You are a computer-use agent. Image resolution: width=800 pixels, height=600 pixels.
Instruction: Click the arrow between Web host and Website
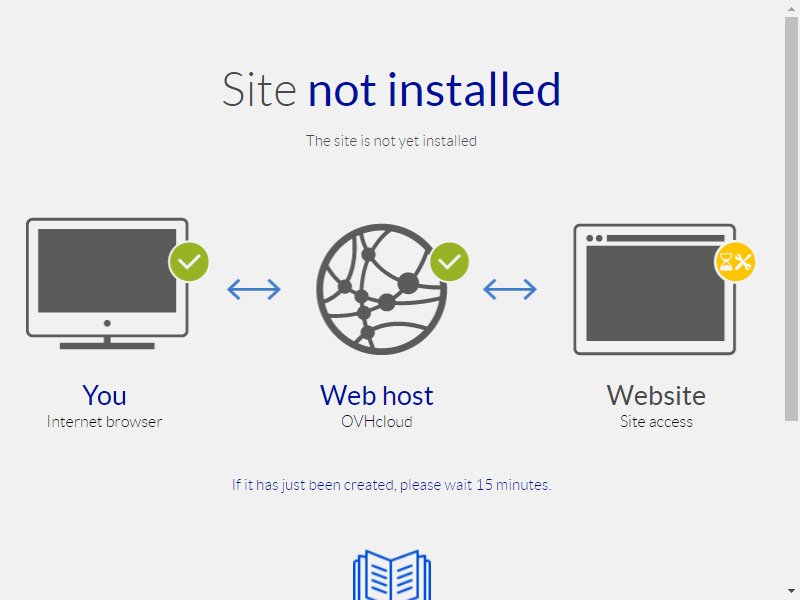tap(510, 289)
